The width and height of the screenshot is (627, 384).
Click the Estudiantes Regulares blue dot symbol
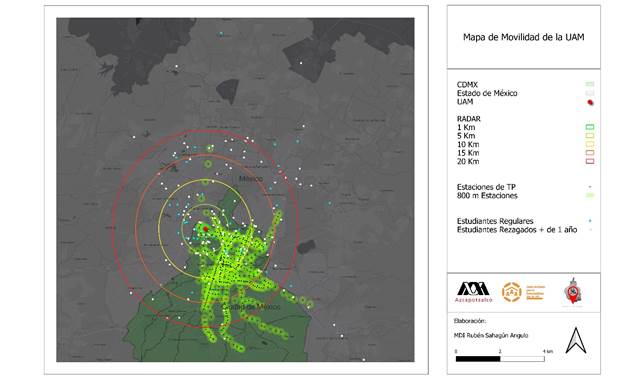point(590,221)
